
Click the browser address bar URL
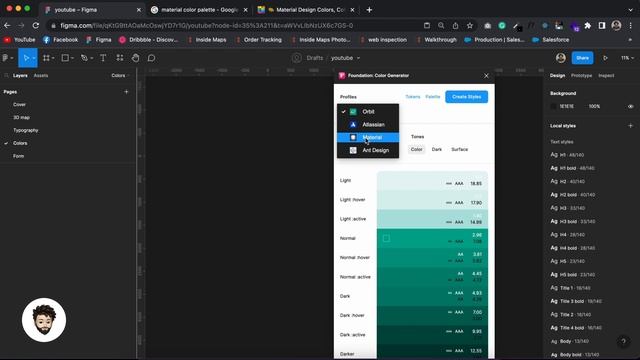(x=207, y=25)
